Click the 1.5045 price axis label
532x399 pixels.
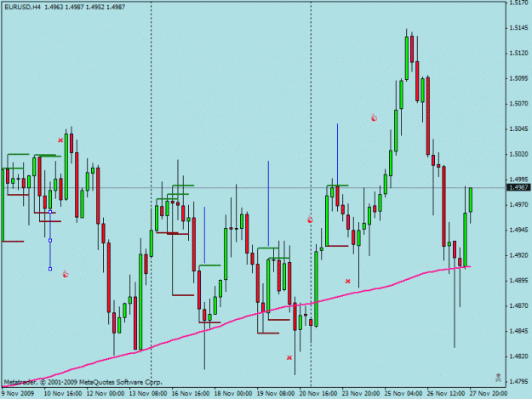[518, 128]
